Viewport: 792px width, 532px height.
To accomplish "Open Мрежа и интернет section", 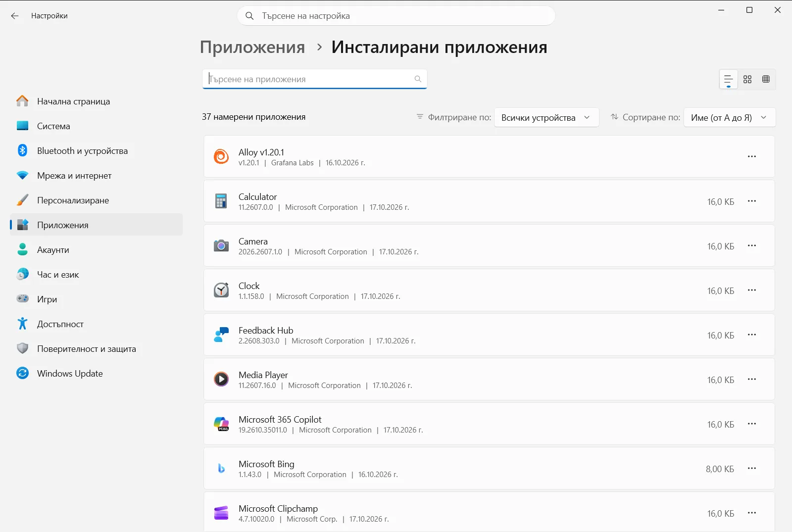I will click(x=97, y=175).
